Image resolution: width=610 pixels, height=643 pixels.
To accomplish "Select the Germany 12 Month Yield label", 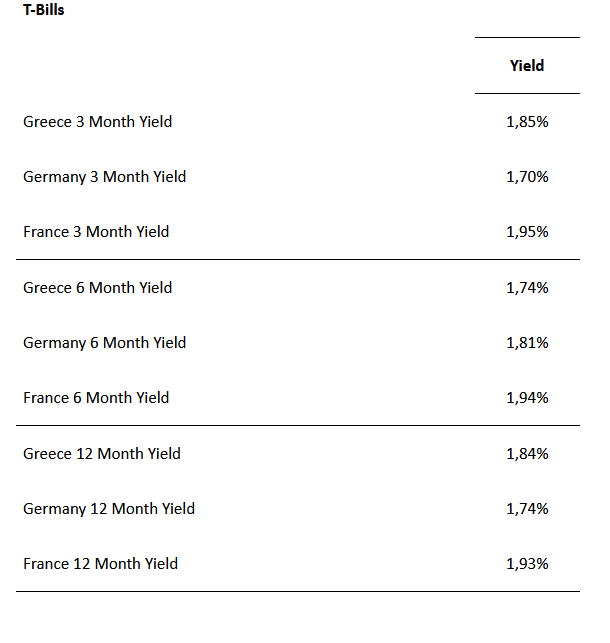I will click(x=109, y=509).
